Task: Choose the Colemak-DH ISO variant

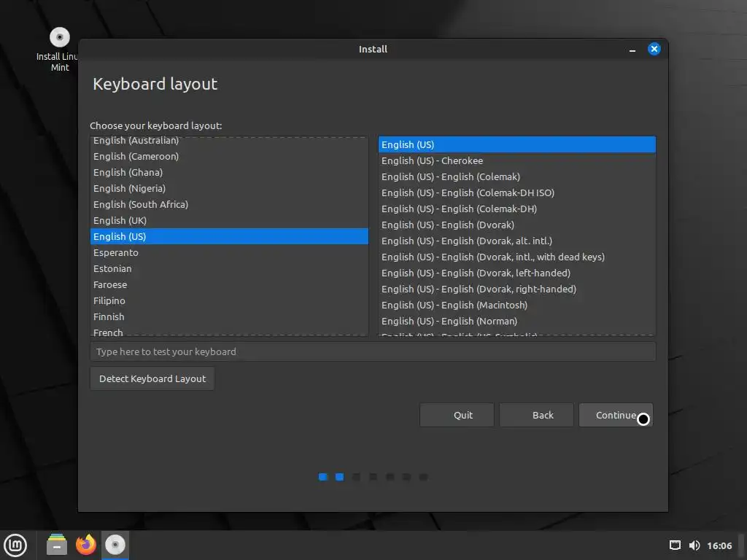Action: pyautogui.click(x=517, y=192)
